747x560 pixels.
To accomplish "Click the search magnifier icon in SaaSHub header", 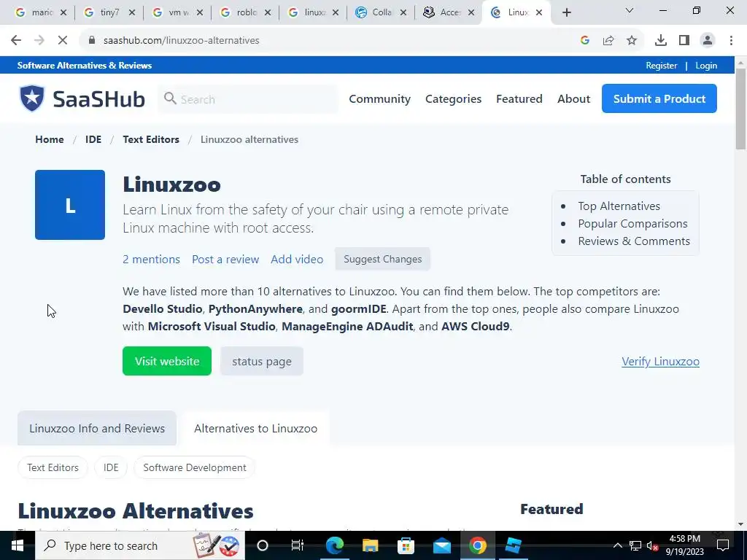I will click(x=170, y=98).
